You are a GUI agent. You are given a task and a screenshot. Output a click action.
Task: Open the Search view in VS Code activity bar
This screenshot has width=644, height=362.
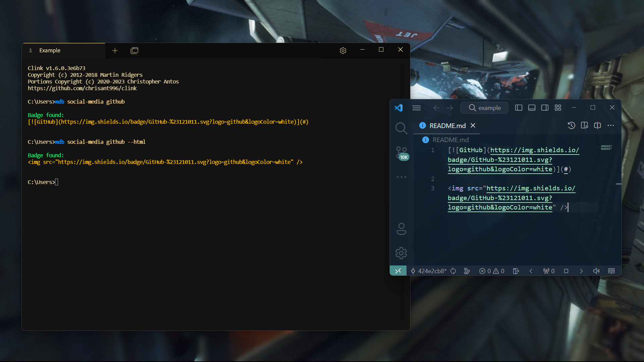click(x=401, y=128)
